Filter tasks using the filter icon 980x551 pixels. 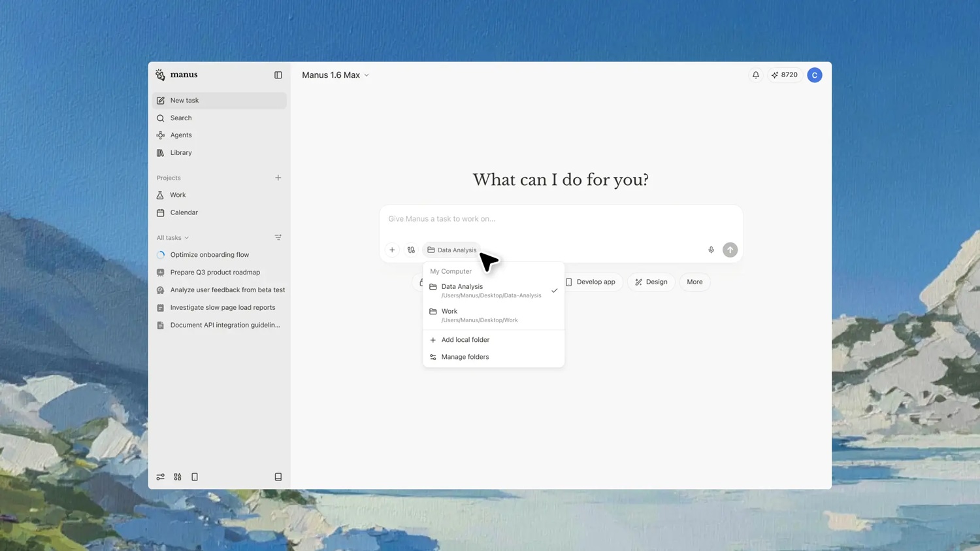pos(278,238)
